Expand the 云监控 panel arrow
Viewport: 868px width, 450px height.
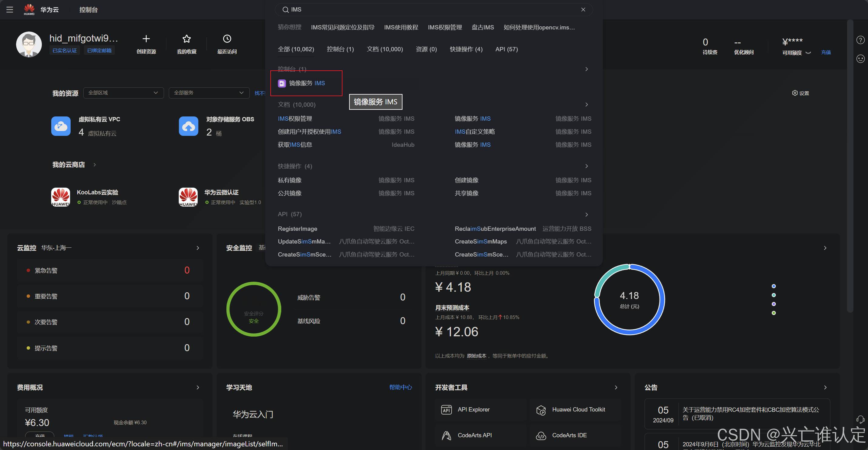(x=198, y=248)
